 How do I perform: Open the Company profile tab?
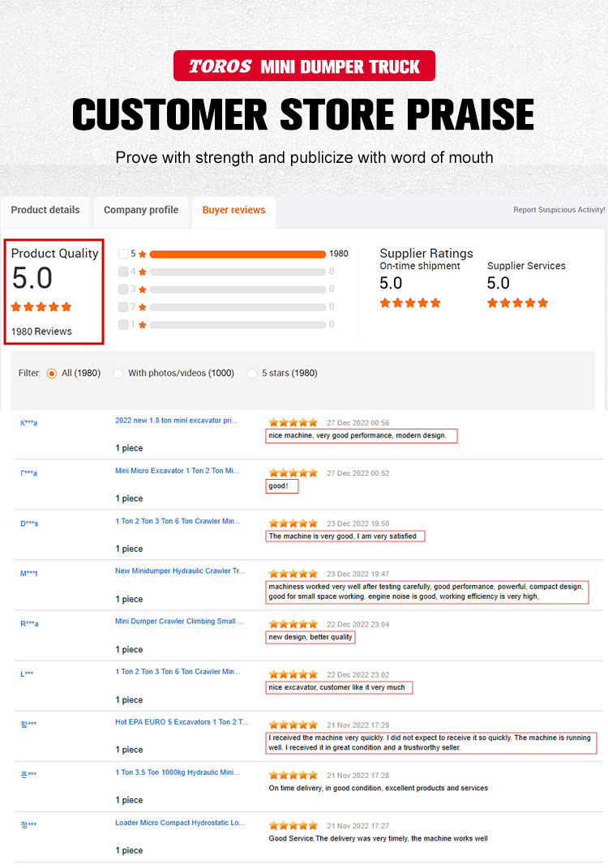(141, 210)
